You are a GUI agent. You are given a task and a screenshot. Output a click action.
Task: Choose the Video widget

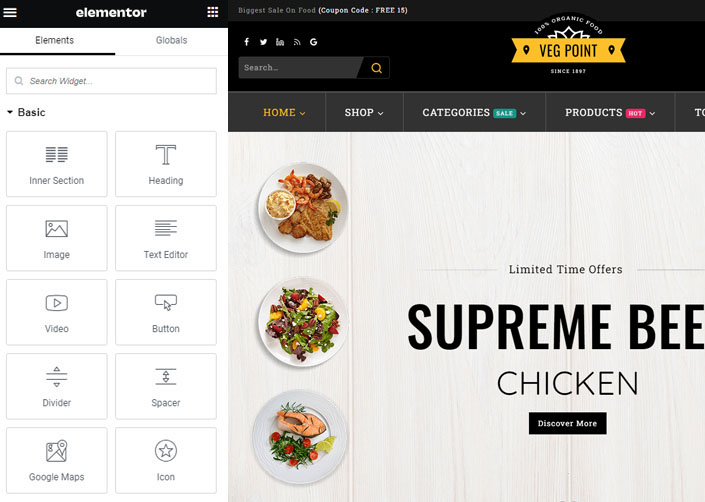coord(57,312)
